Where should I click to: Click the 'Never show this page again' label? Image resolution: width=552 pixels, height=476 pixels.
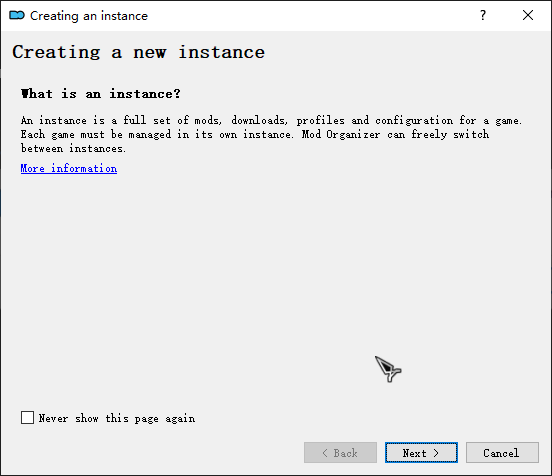(x=117, y=418)
